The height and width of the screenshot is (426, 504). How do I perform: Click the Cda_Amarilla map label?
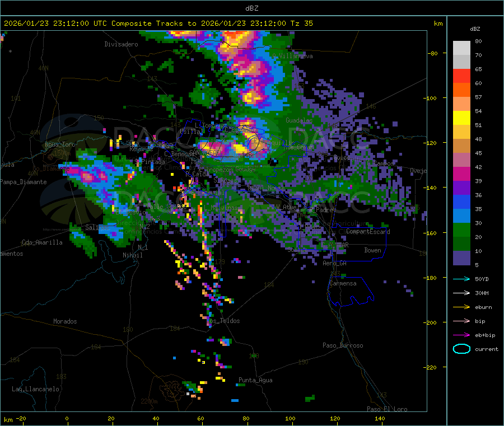(42, 242)
